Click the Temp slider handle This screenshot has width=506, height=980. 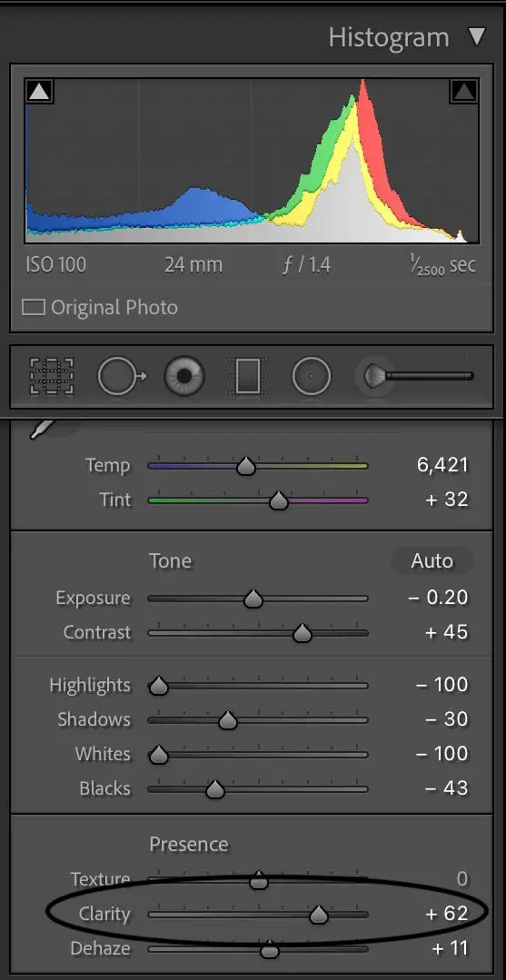tap(246, 466)
